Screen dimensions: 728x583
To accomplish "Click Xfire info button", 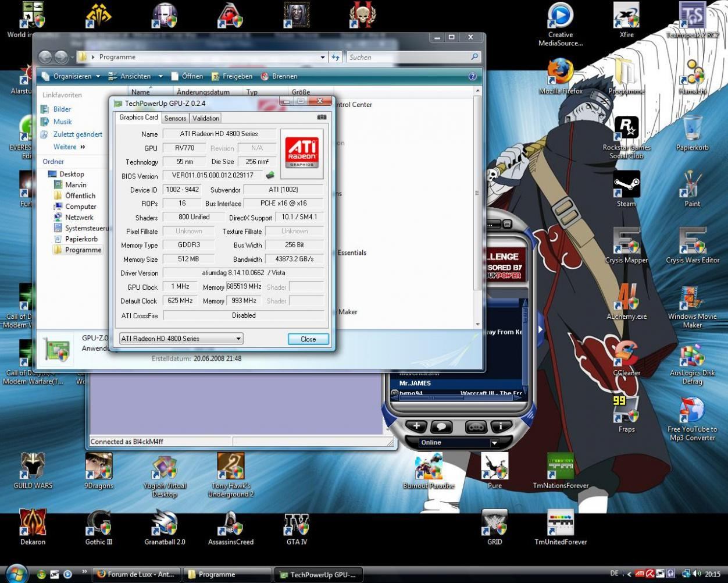I will pos(501,427).
